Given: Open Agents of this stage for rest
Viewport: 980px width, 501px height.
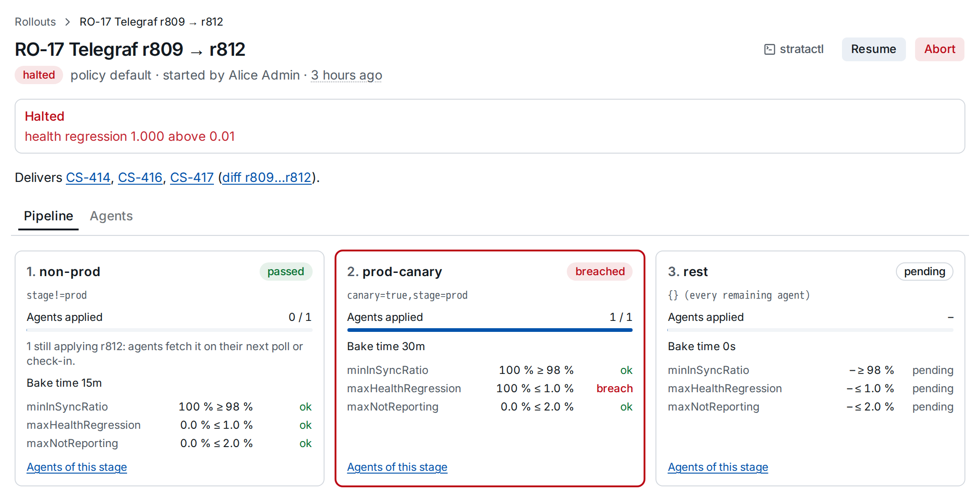Looking at the screenshot, I should click(x=718, y=467).
